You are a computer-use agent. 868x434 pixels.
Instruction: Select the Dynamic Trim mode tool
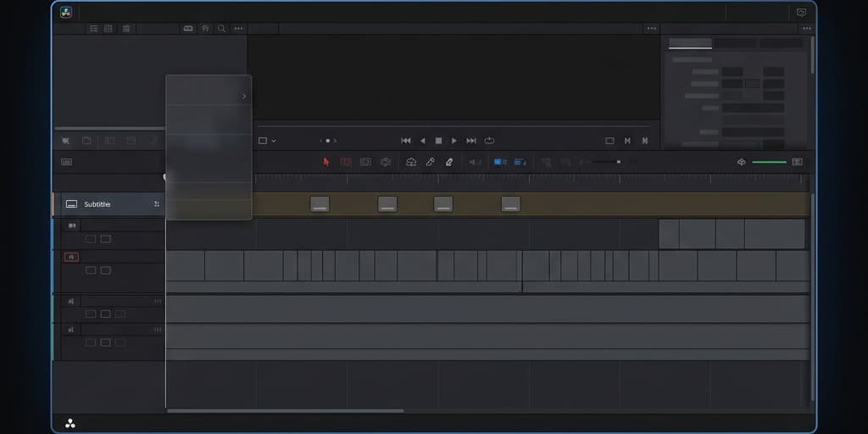click(365, 162)
